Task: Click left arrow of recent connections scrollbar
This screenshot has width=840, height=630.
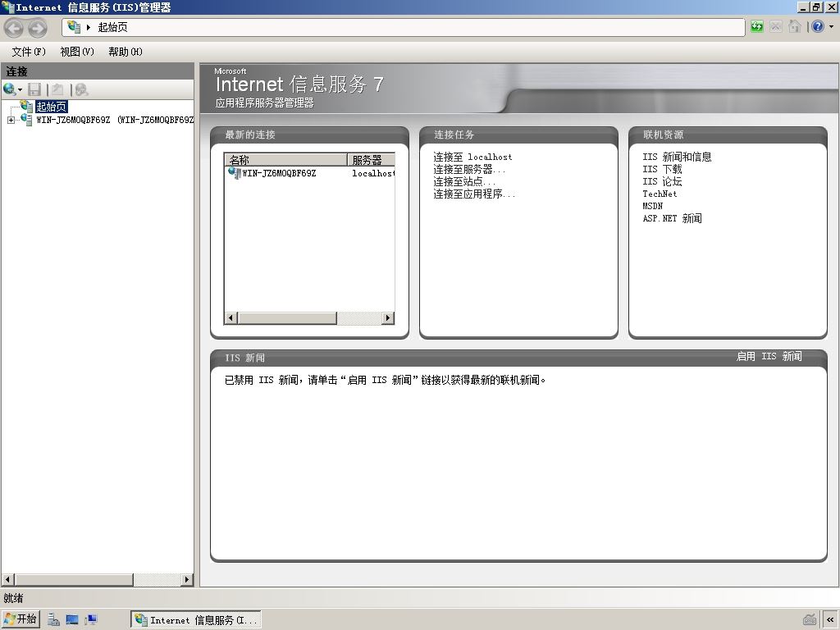Action: (x=231, y=317)
